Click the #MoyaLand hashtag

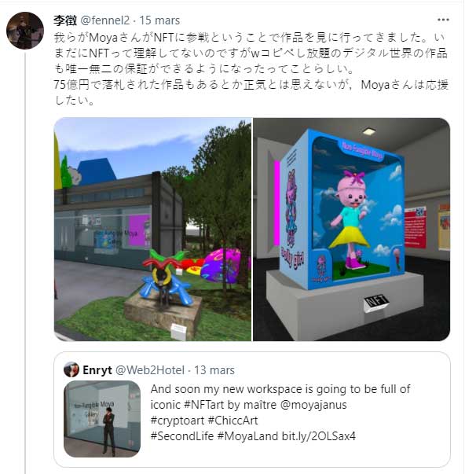pyautogui.click(x=247, y=436)
